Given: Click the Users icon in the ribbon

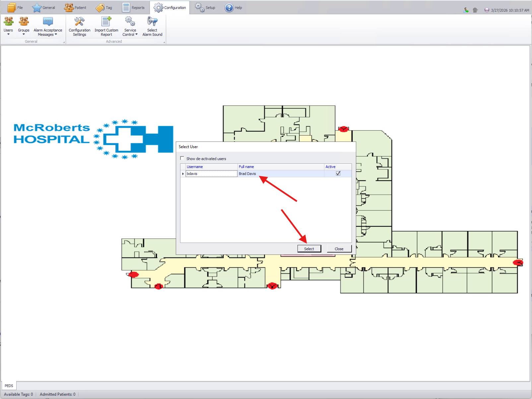Looking at the screenshot, I should pos(8,22).
